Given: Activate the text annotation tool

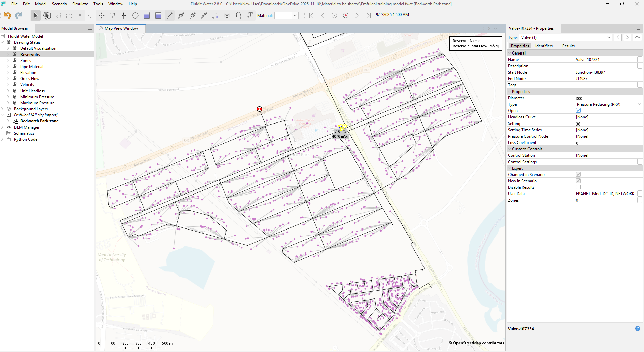Looking at the screenshot, I should [250, 15].
